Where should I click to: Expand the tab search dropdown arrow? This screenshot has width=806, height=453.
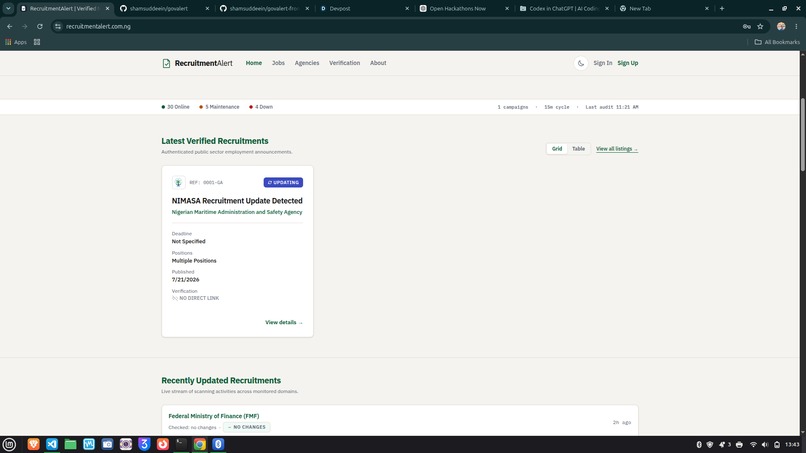tap(8, 8)
